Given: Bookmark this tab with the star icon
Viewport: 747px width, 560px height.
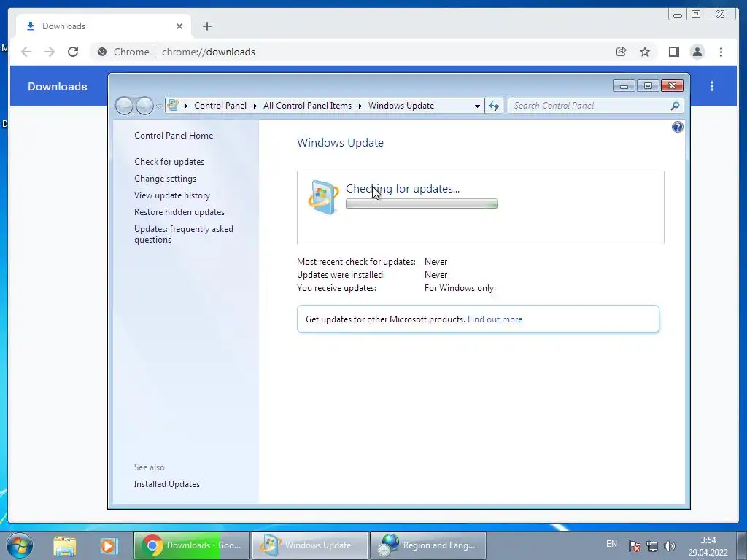Looking at the screenshot, I should pyautogui.click(x=645, y=52).
